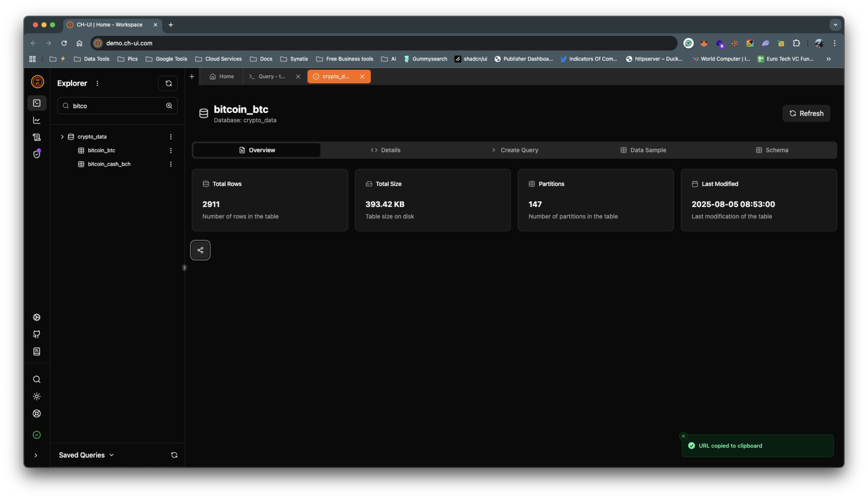Clear the explorer search with the X magnifier icon
This screenshot has height=499, width=868.
click(x=169, y=106)
